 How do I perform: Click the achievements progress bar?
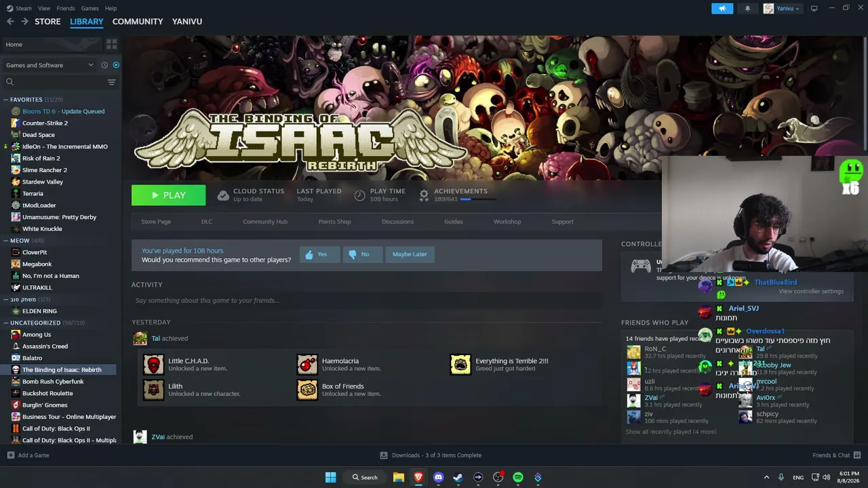(479, 199)
